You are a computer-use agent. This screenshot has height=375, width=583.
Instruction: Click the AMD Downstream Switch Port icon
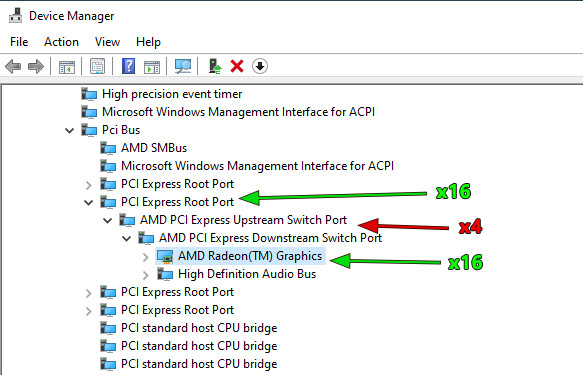tap(146, 238)
